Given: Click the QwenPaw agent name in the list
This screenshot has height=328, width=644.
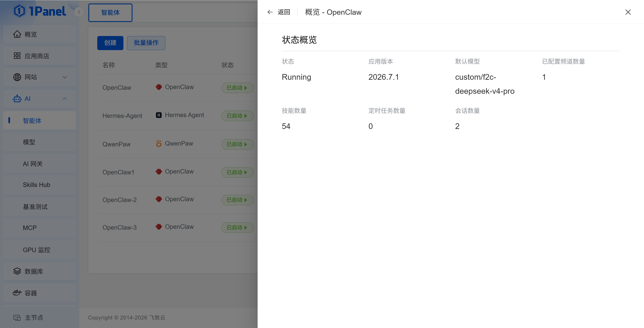Looking at the screenshot, I should coord(117,144).
